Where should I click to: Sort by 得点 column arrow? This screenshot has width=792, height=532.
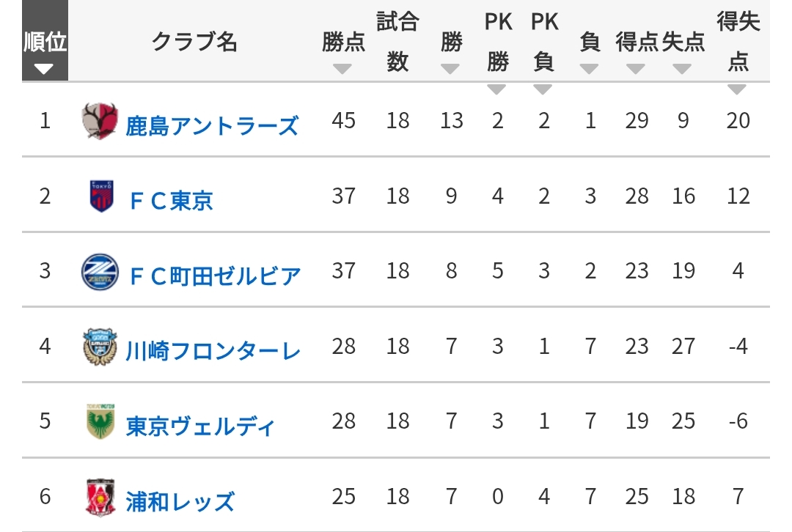coord(635,69)
